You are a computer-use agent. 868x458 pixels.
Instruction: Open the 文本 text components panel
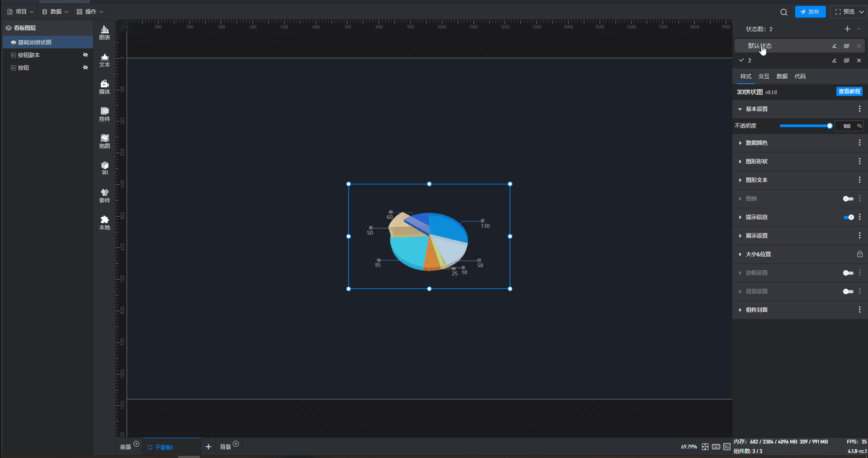(x=104, y=60)
